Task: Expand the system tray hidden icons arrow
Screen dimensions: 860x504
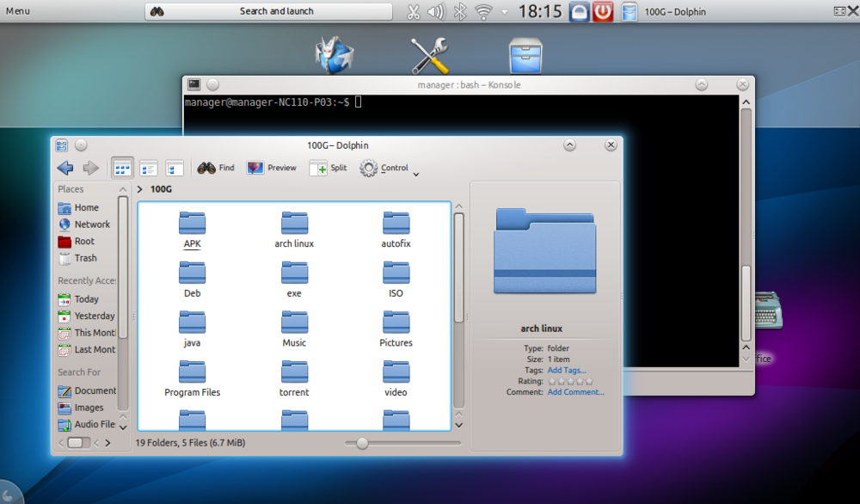Action: coord(502,11)
